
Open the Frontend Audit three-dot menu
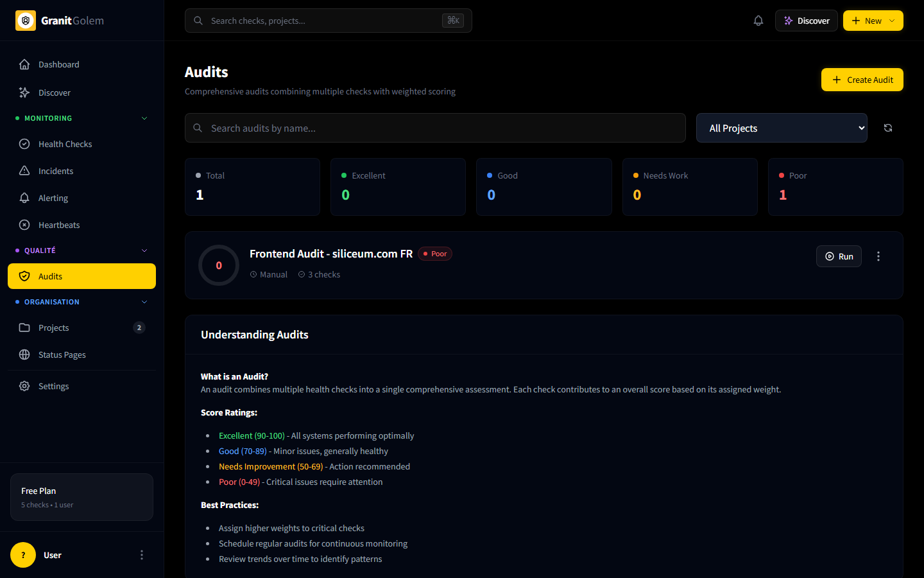[878, 256]
